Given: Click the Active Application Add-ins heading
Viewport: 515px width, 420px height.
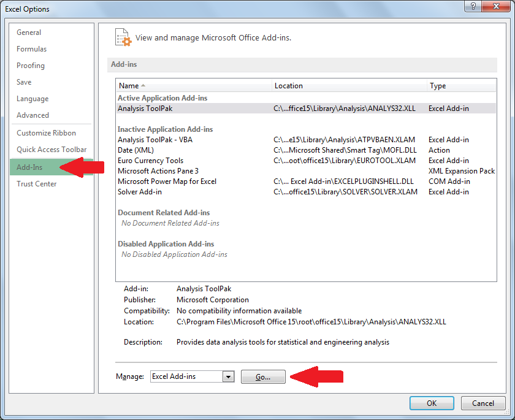Looking at the screenshot, I should [x=162, y=98].
